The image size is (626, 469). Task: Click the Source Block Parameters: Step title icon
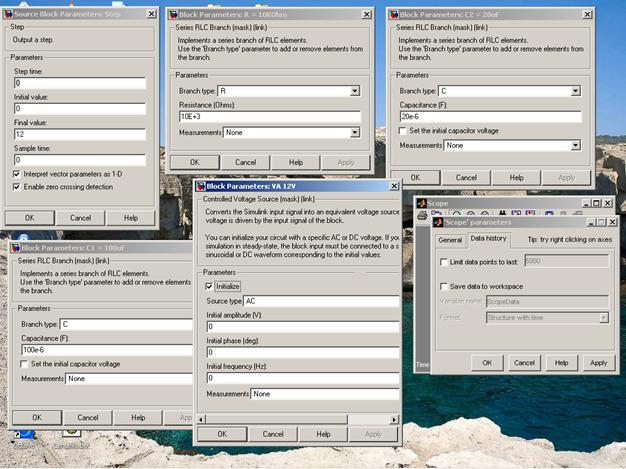pyautogui.click(x=8, y=14)
